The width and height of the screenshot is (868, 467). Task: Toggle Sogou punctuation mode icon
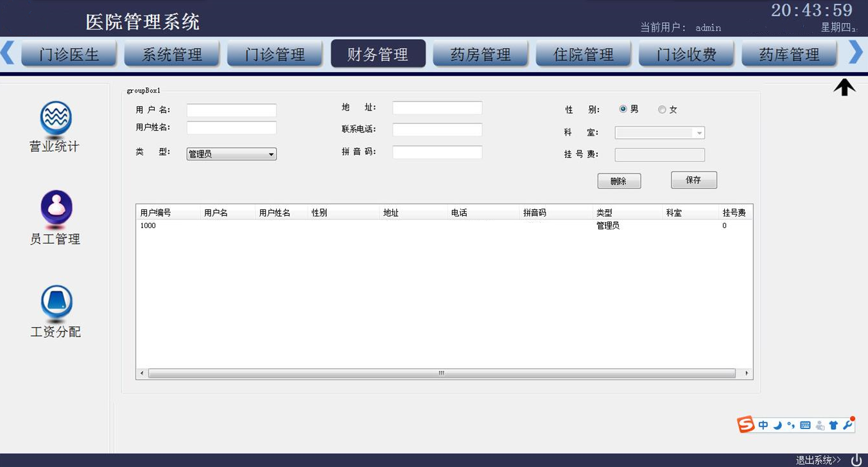pos(790,425)
